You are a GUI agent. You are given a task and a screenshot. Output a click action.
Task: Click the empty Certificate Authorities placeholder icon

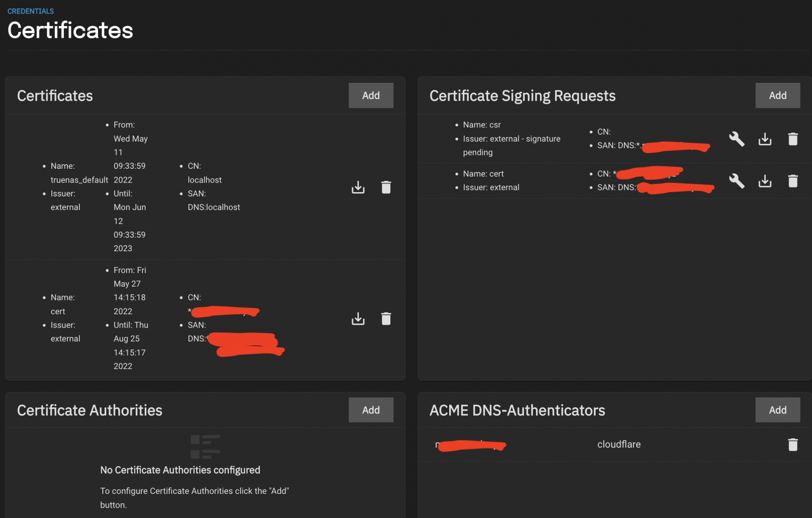coord(205,447)
